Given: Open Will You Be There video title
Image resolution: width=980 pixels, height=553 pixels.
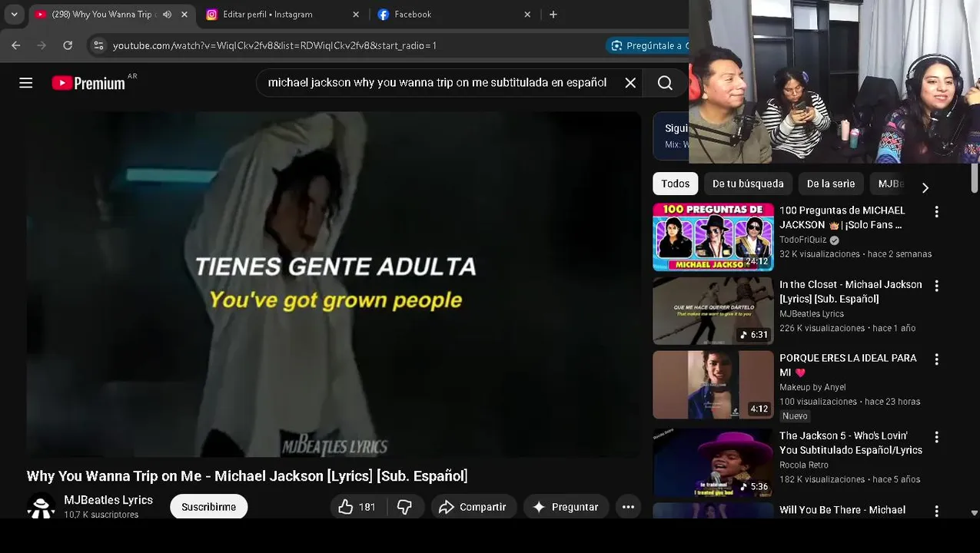Looking at the screenshot, I should 842,510.
